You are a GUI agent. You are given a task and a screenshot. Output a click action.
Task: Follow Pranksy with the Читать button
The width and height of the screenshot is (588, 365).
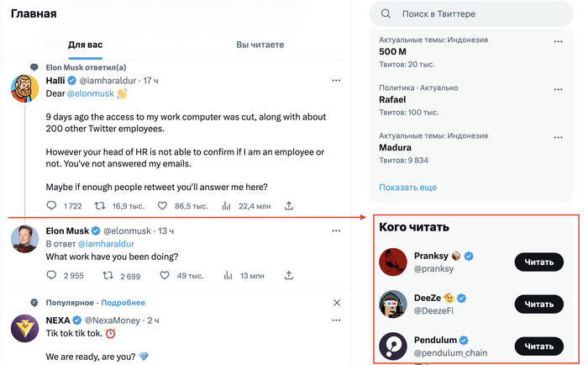[x=538, y=262]
